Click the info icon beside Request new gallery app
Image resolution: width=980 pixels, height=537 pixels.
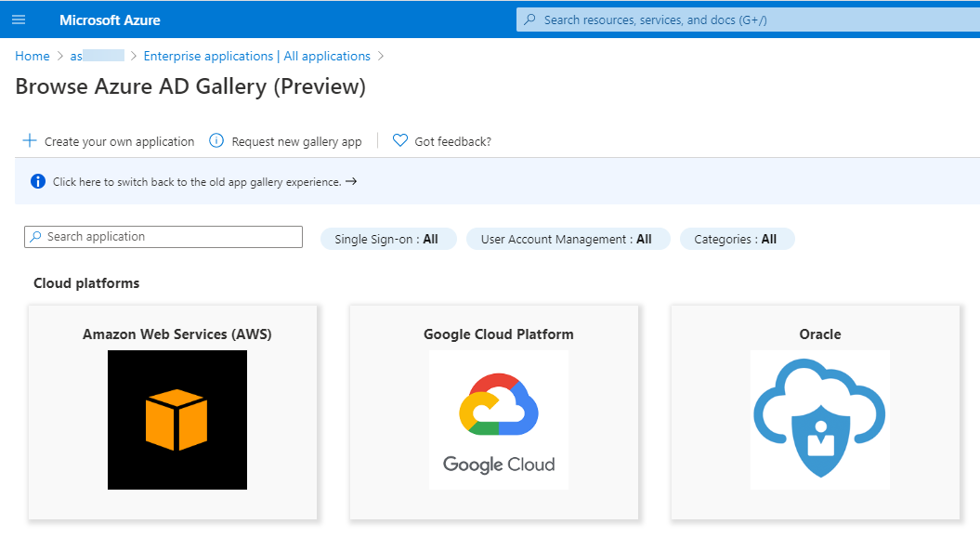216,140
